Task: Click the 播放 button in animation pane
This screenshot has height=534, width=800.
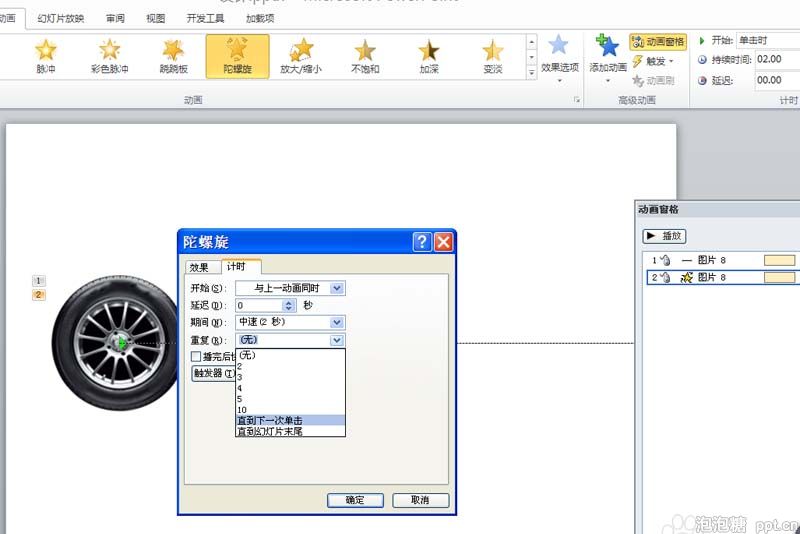Action: pyautogui.click(x=664, y=236)
